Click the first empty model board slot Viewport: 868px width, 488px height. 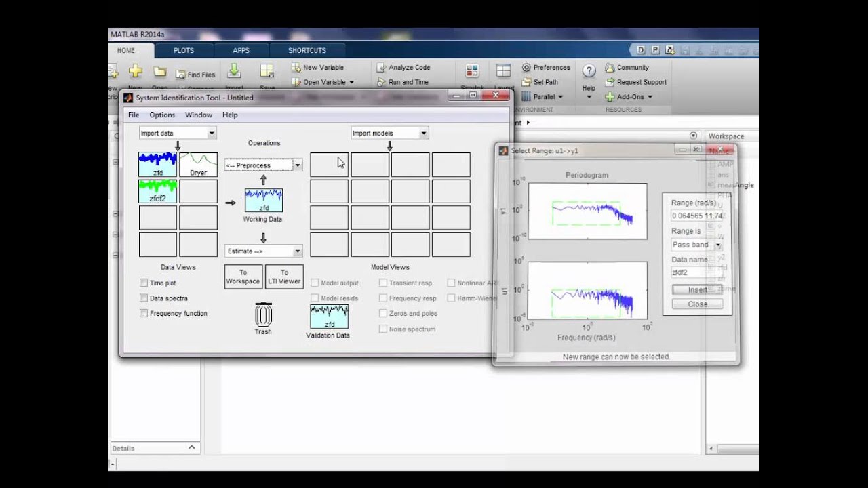329,165
